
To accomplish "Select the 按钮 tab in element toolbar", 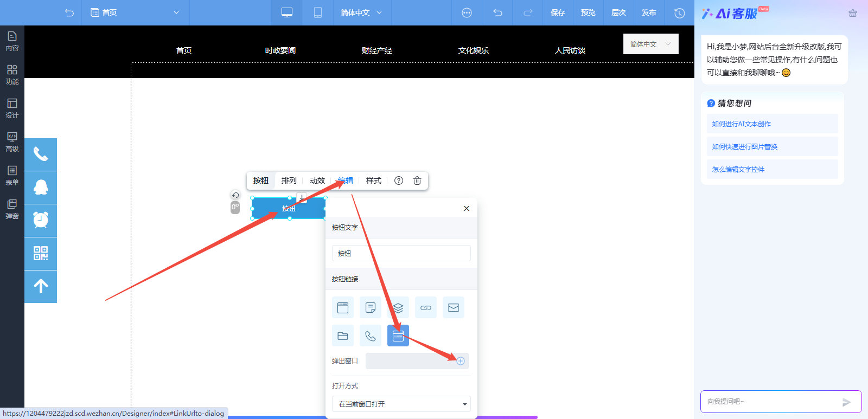I will pos(261,181).
